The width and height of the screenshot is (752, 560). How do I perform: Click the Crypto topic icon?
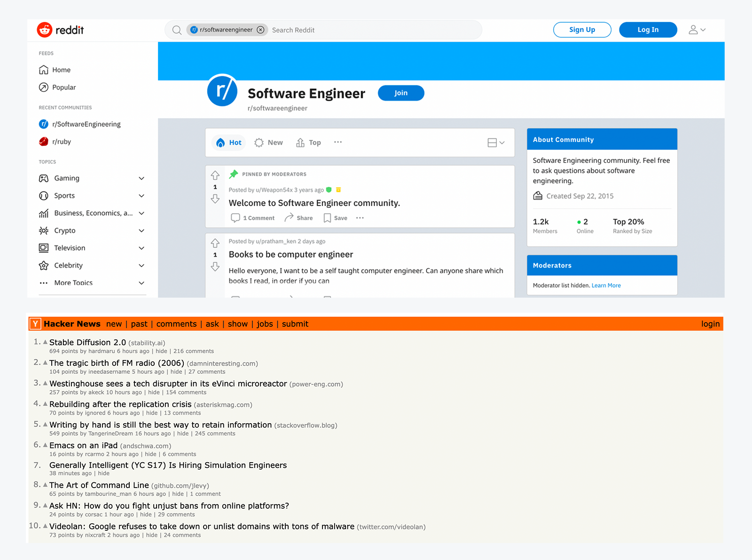[44, 230]
